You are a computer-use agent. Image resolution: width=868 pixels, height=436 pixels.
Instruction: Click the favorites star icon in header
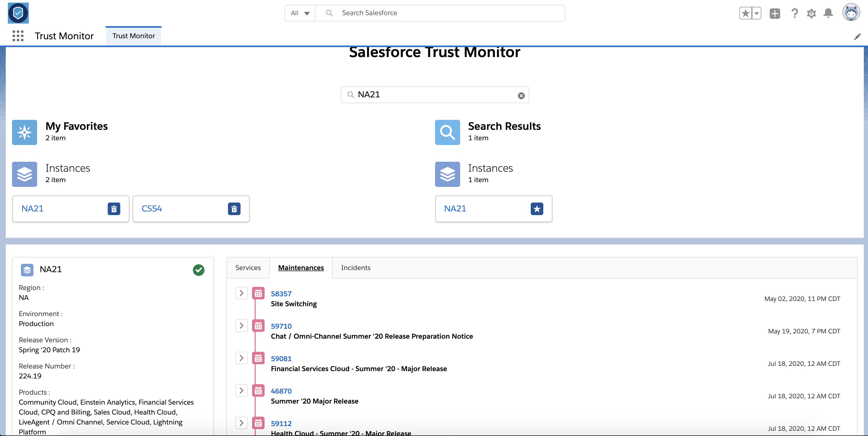[745, 13]
